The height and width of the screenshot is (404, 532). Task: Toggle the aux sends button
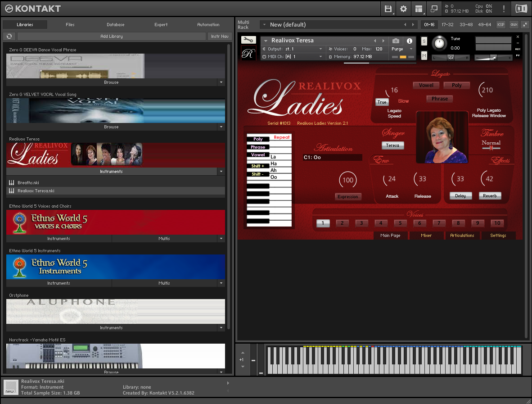(514, 24)
